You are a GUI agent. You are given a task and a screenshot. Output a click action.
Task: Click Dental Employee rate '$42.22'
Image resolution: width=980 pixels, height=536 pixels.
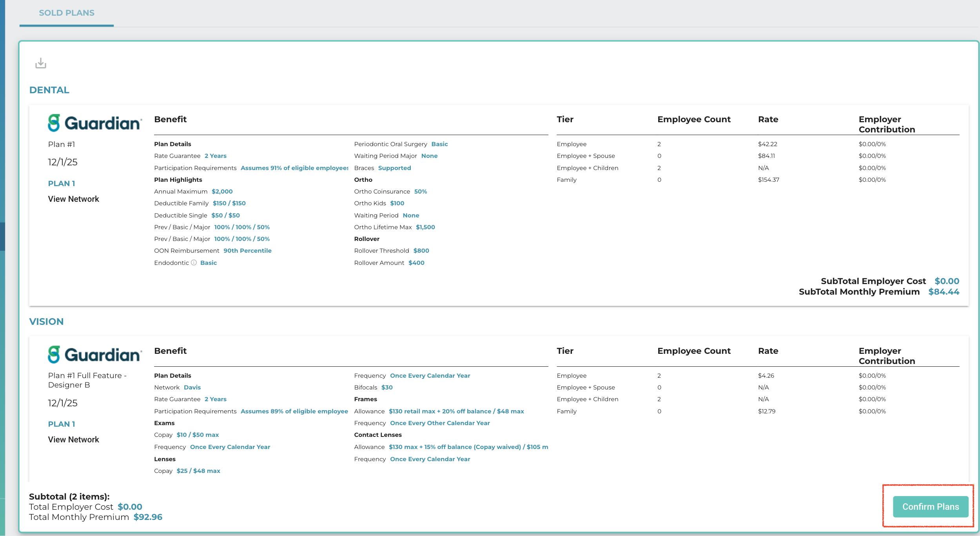point(768,144)
